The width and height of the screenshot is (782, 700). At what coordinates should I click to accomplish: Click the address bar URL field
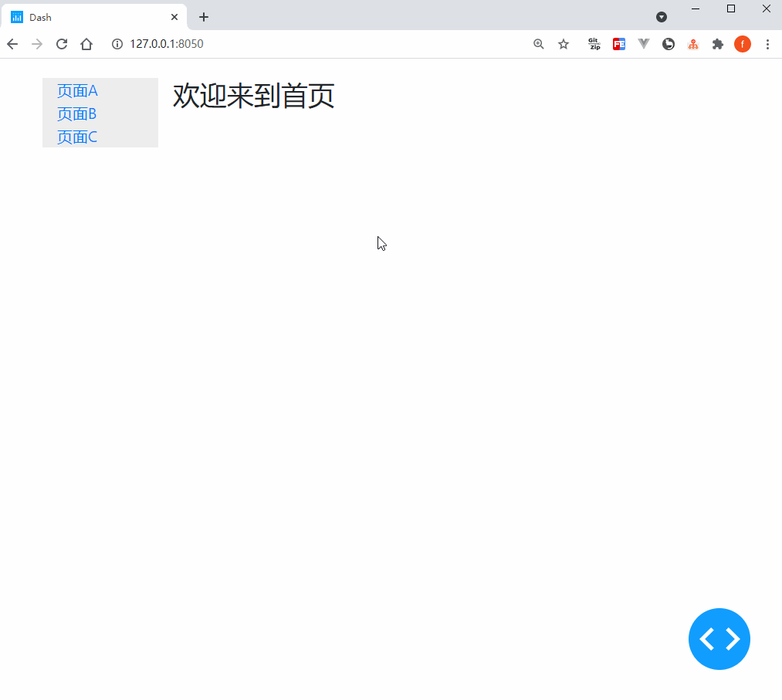(319, 44)
